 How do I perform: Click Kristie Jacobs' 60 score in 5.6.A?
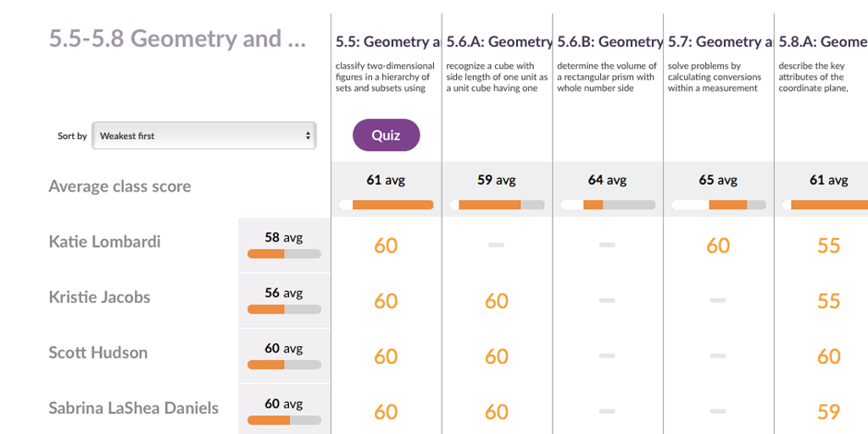[x=497, y=301]
